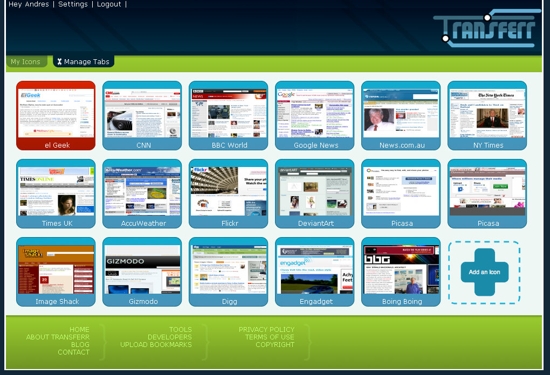Open the Times UK site icon

coord(56,194)
